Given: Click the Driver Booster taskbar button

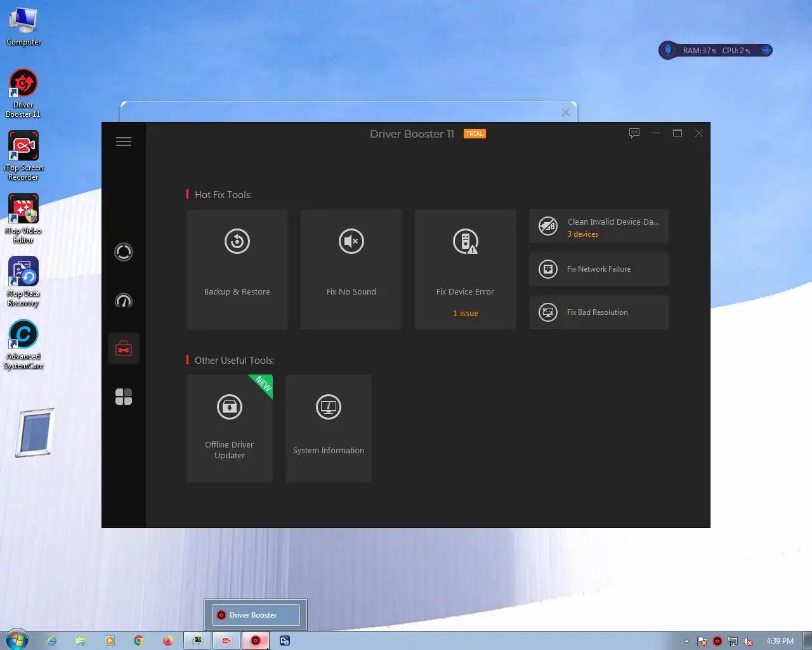Looking at the screenshot, I should pos(256,640).
